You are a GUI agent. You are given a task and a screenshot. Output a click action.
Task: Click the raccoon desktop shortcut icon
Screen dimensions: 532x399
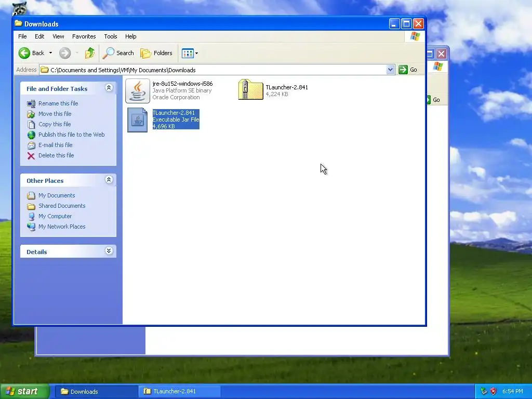coord(19,8)
